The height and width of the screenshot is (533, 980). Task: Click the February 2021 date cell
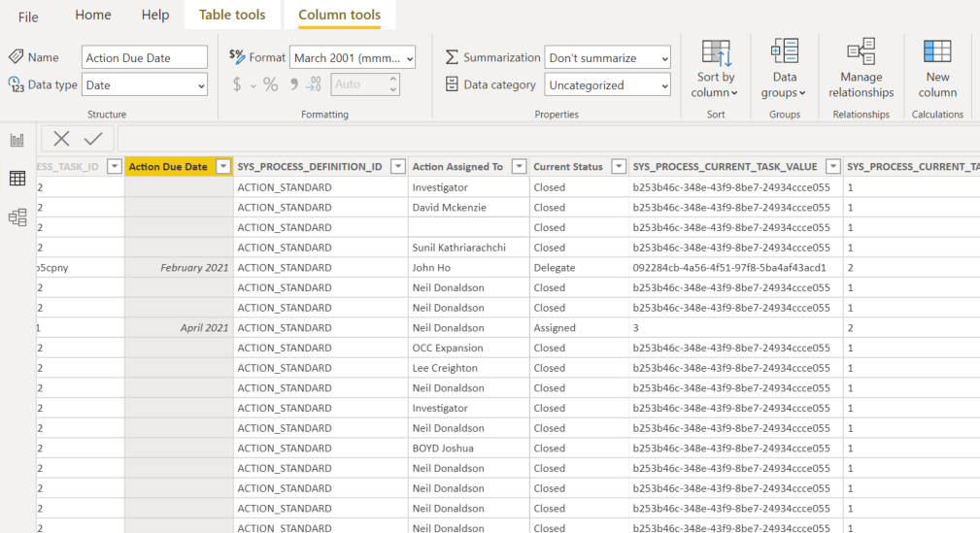tap(179, 267)
